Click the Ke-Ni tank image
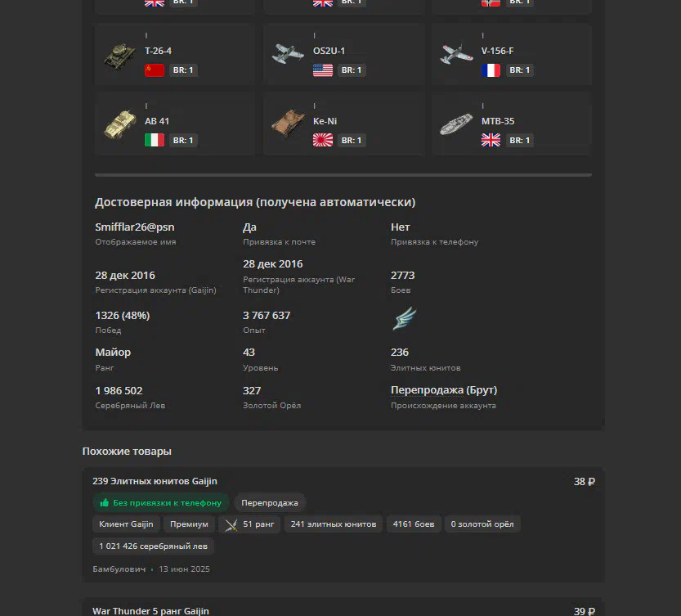 point(288,123)
